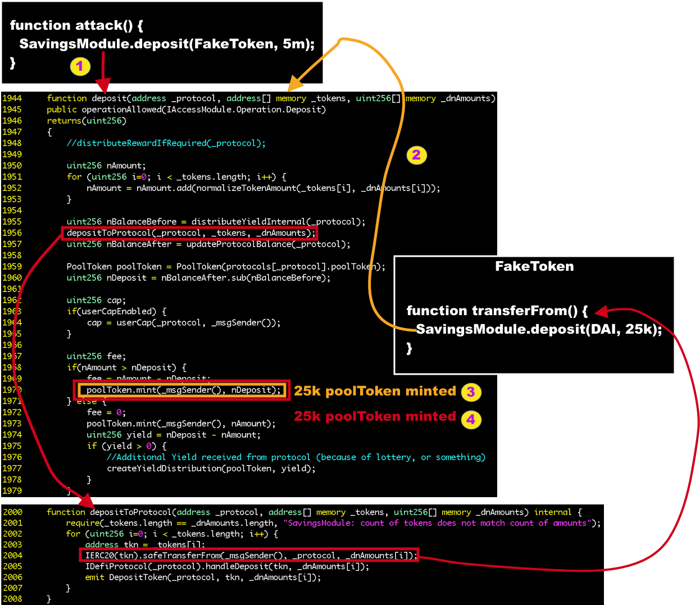
Task: Click line number 2008
Action: coord(12,599)
